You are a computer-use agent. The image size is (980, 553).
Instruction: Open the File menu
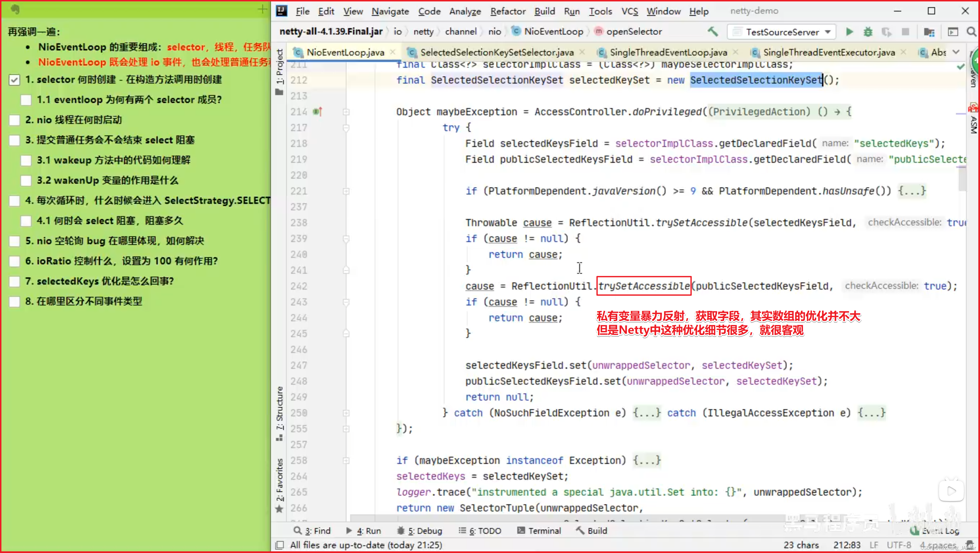(303, 12)
